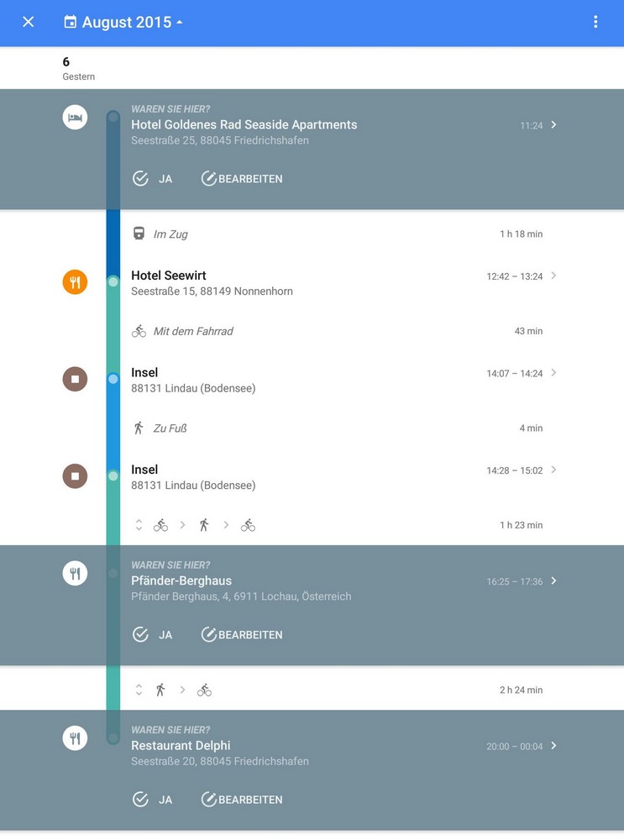Viewport: 624px width, 840px height.
Task: Tap the walking icon beside Zu Fuß
Action: click(x=139, y=428)
